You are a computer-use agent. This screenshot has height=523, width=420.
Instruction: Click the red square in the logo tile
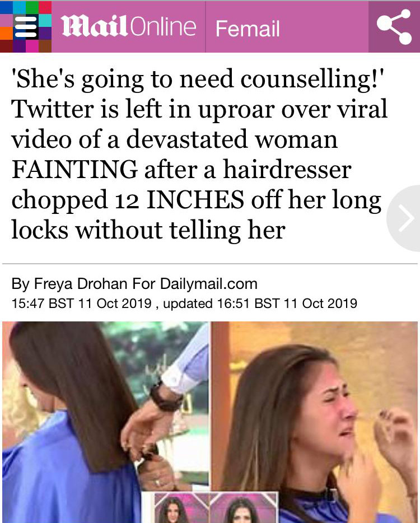click(x=45, y=7)
